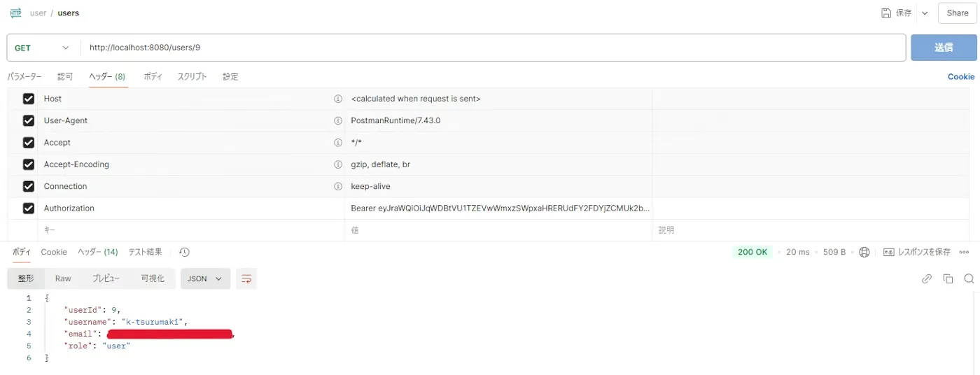Copy response link chain icon
980x375 pixels.
[x=927, y=278]
